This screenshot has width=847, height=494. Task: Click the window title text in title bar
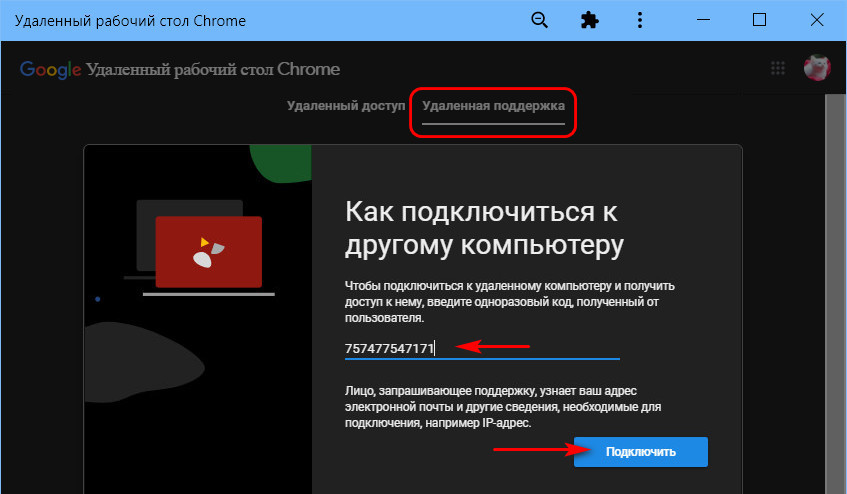126,21
